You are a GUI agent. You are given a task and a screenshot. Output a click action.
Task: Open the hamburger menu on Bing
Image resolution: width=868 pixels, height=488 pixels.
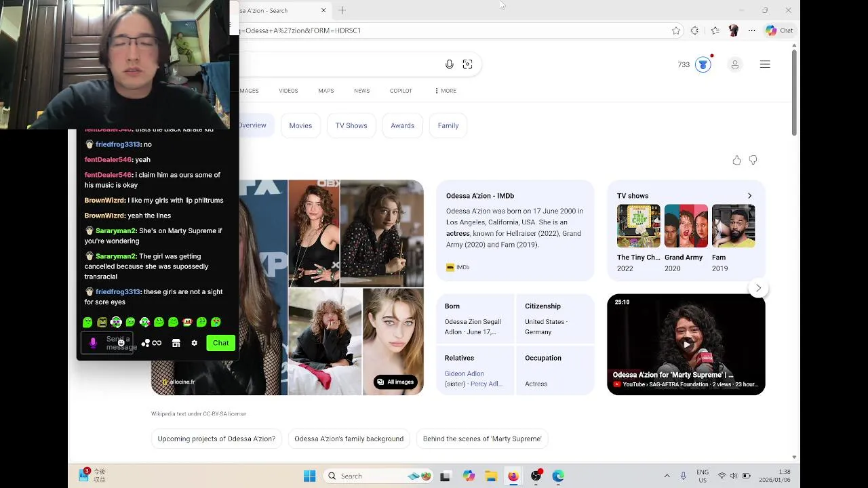765,64
